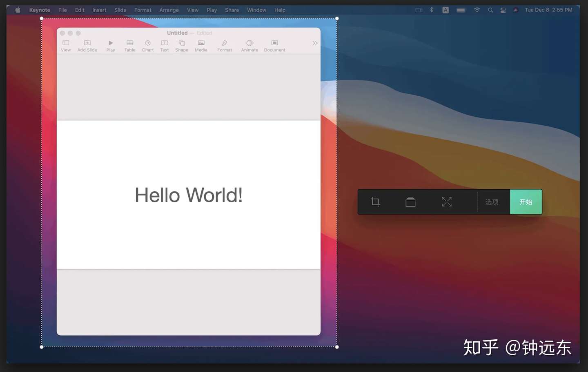Start the slideshow with the Play toolbar button
The height and width of the screenshot is (372, 588).
point(111,46)
